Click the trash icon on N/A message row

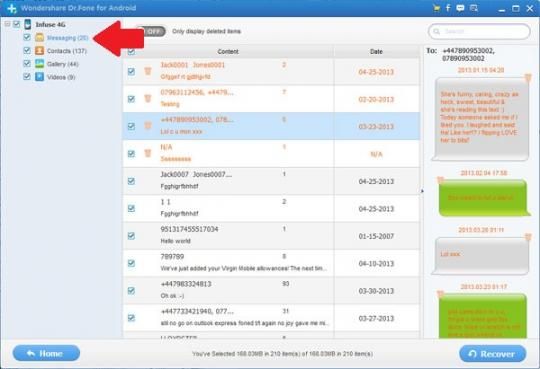click(x=148, y=153)
